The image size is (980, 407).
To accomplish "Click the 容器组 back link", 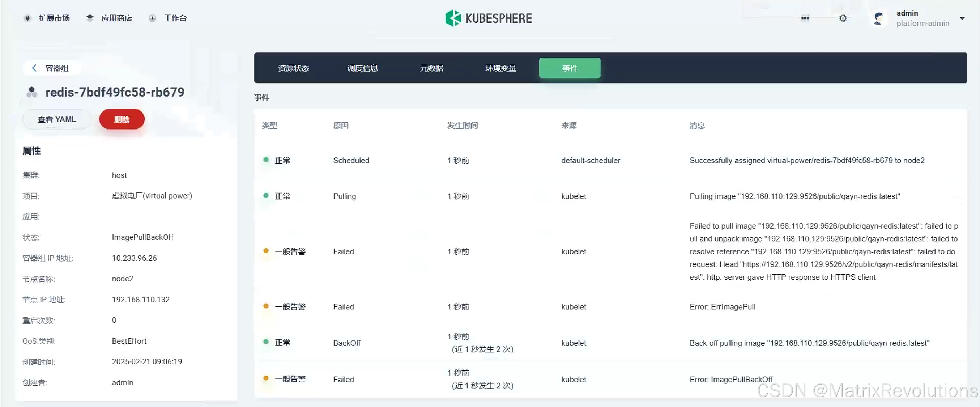I will pos(57,68).
